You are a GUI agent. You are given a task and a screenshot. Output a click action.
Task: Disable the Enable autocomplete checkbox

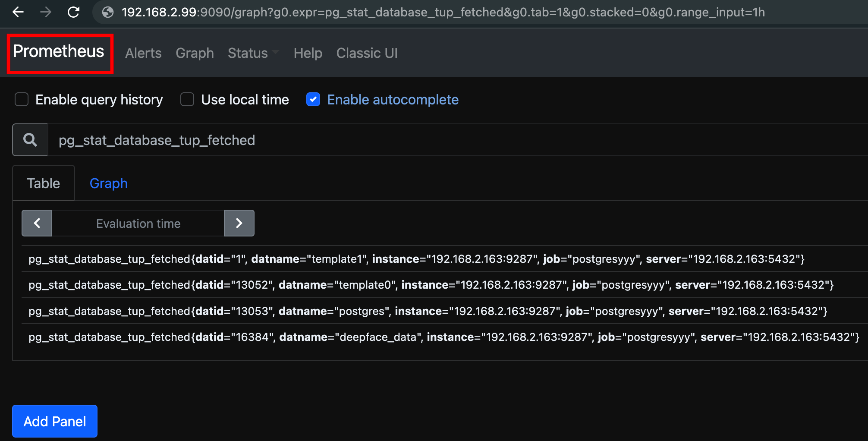pyautogui.click(x=313, y=99)
